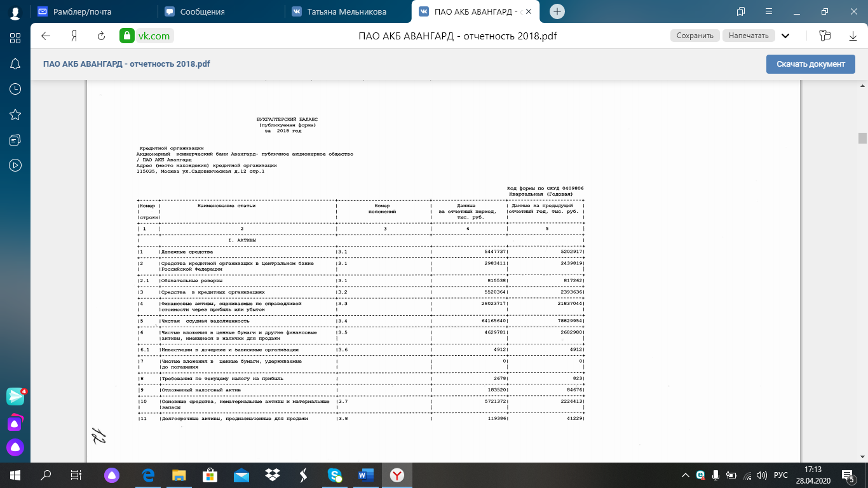
Task: Reload the page with refresh icon
Action: (101, 36)
